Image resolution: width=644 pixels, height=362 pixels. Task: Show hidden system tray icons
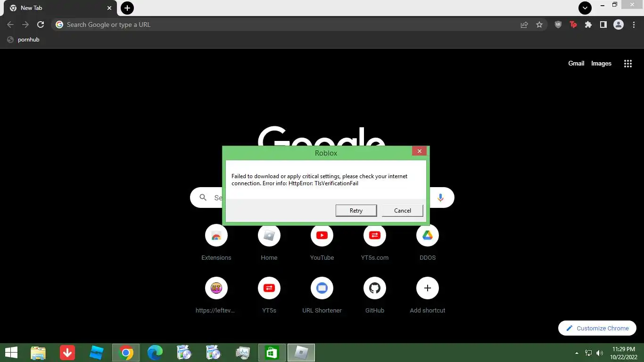click(x=577, y=353)
